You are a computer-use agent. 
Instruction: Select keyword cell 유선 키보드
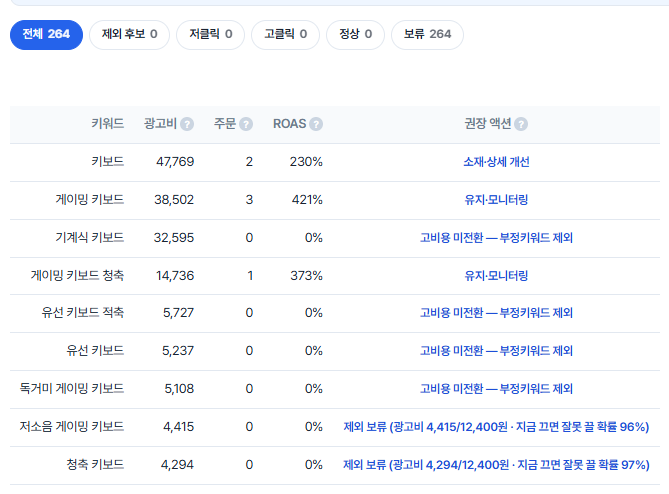(x=95, y=351)
